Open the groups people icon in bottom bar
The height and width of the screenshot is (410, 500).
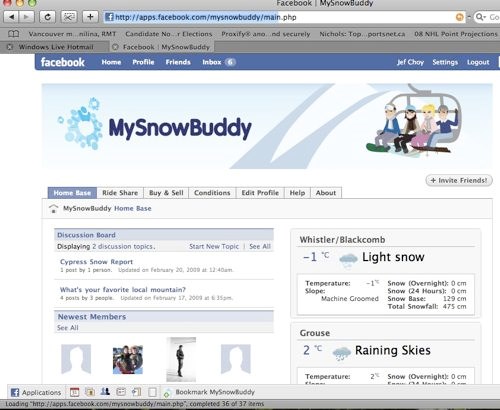click(x=105, y=392)
